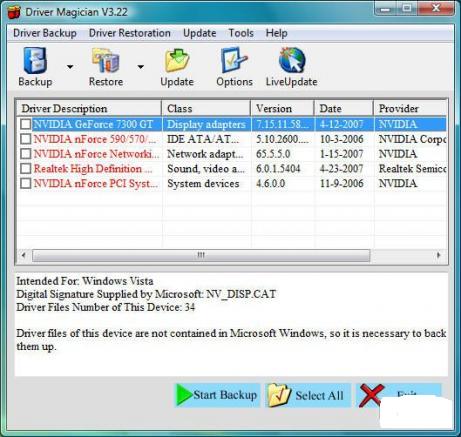
Task: Click the scrollbar right arrow
Action: (x=438, y=255)
